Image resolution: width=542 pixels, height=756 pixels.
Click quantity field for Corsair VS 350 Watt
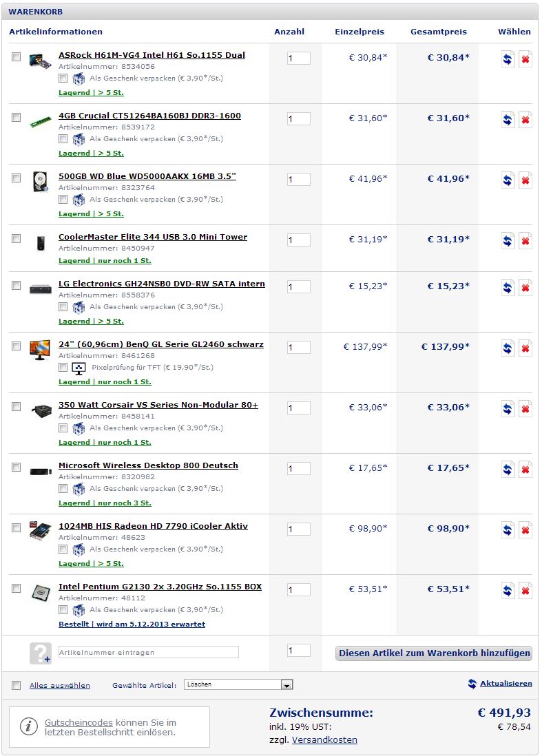(x=298, y=408)
